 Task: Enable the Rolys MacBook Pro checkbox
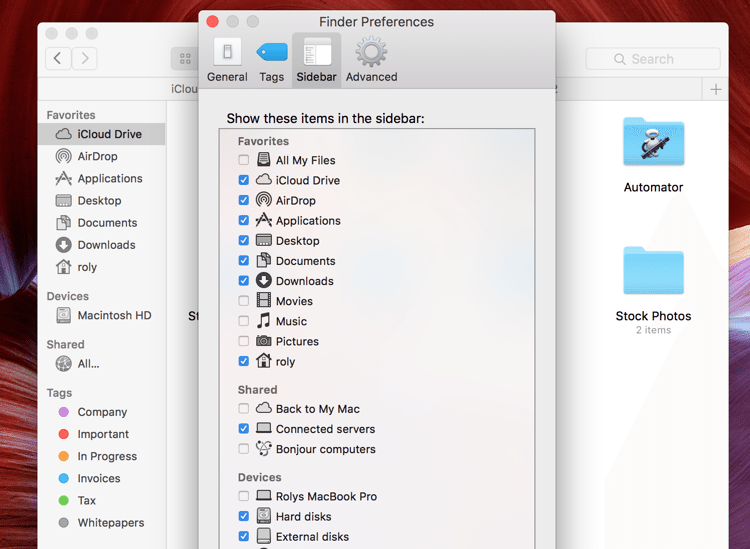tap(243, 496)
